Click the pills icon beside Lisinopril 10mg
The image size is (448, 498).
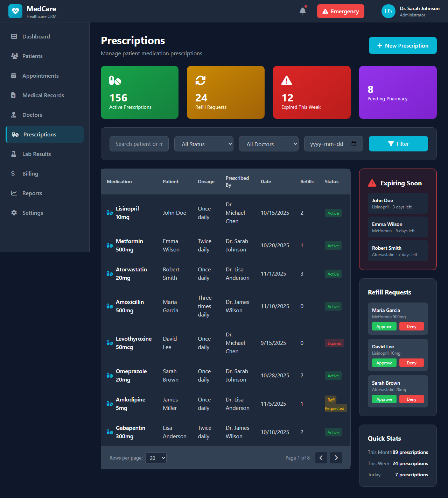tap(110, 213)
